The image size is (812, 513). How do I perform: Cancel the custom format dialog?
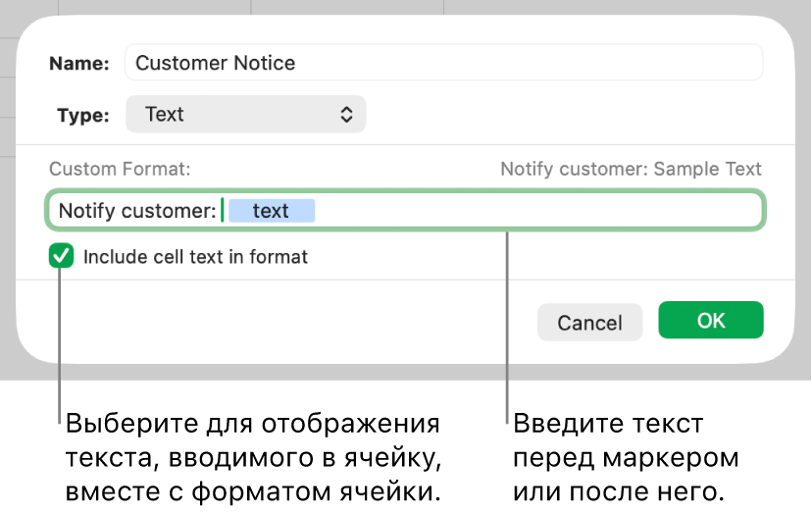click(x=589, y=323)
